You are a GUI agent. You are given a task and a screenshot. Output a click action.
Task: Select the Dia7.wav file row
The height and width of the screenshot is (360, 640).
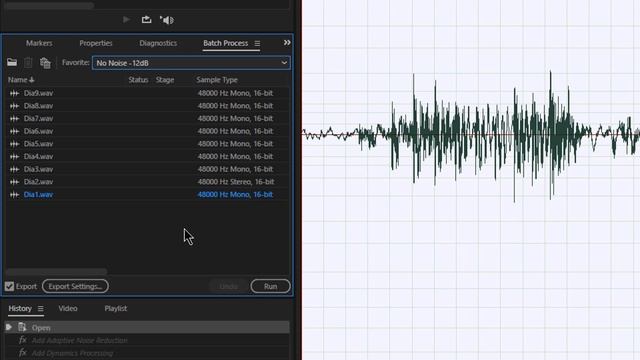(147, 118)
